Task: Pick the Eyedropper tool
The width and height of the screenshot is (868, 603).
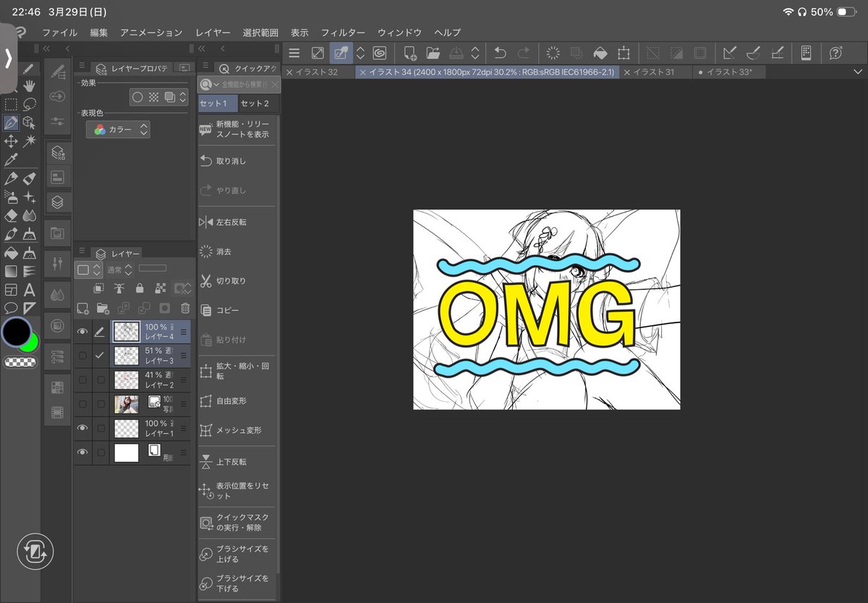Action: (10, 160)
